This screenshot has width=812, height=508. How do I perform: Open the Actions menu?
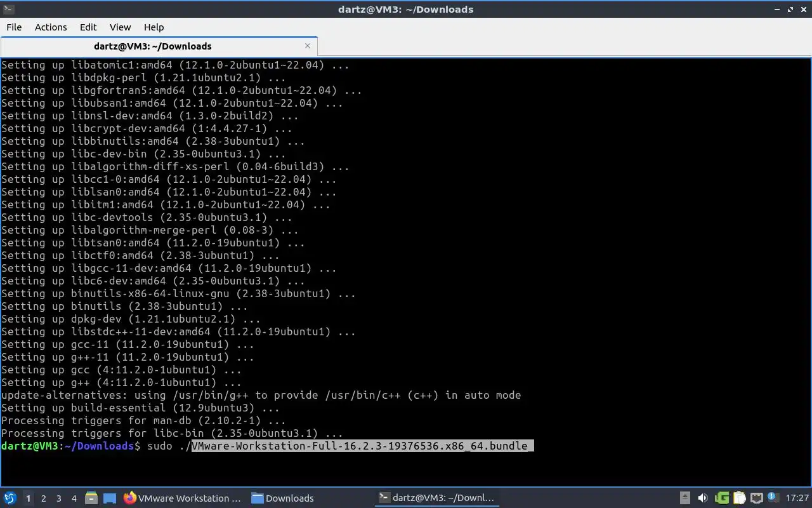click(x=51, y=27)
